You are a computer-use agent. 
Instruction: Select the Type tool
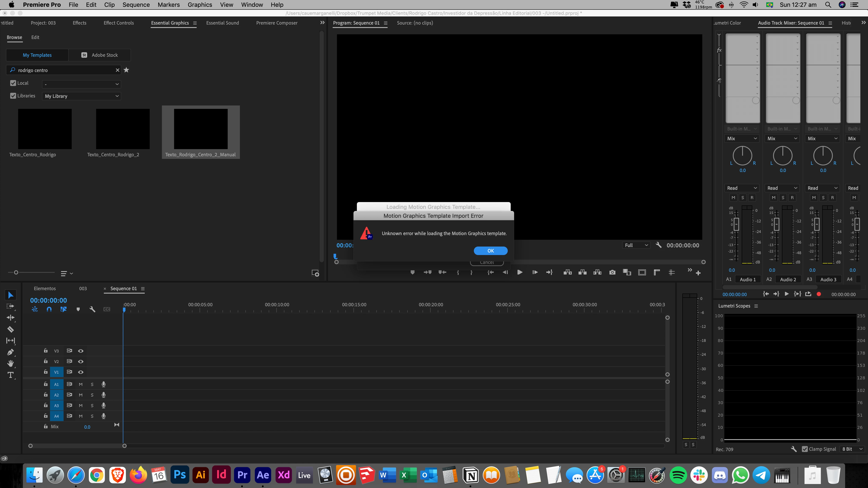(10, 375)
